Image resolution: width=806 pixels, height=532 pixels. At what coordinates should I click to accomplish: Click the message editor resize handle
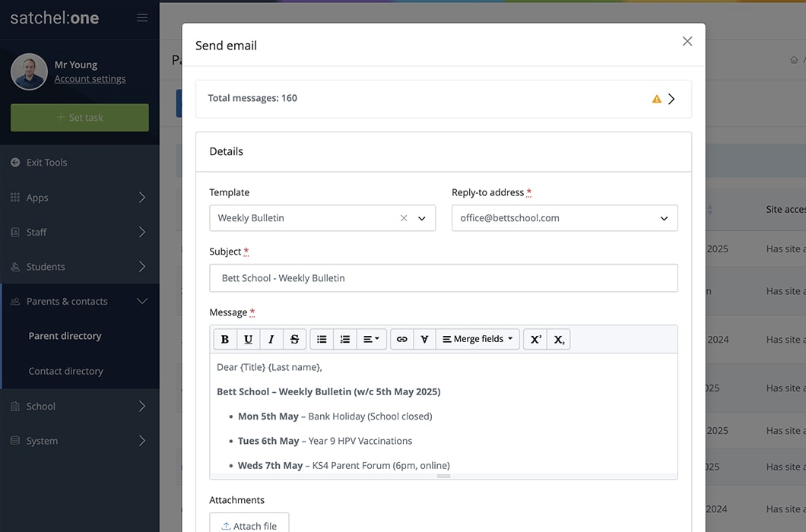click(x=443, y=477)
